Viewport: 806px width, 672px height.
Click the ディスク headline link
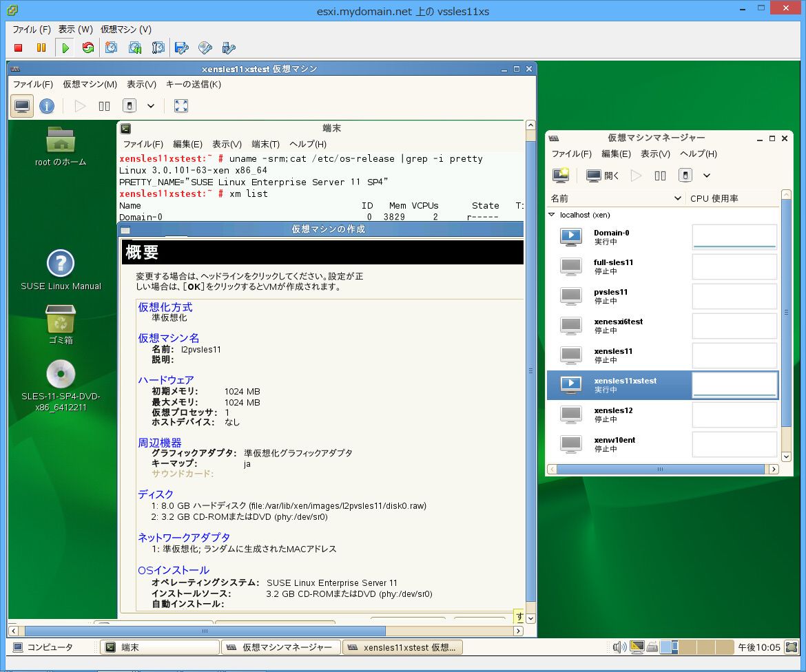point(156,494)
